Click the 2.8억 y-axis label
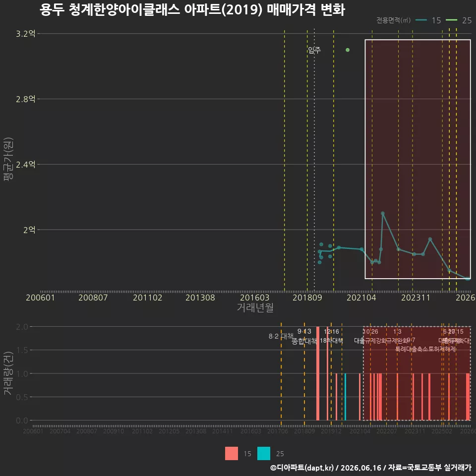 [26, 99]
